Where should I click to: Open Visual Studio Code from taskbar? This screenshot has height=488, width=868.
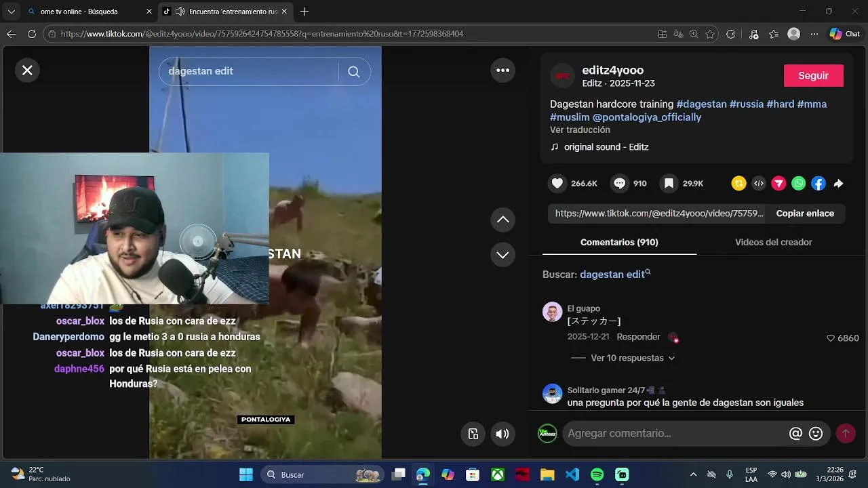point(572,474)
